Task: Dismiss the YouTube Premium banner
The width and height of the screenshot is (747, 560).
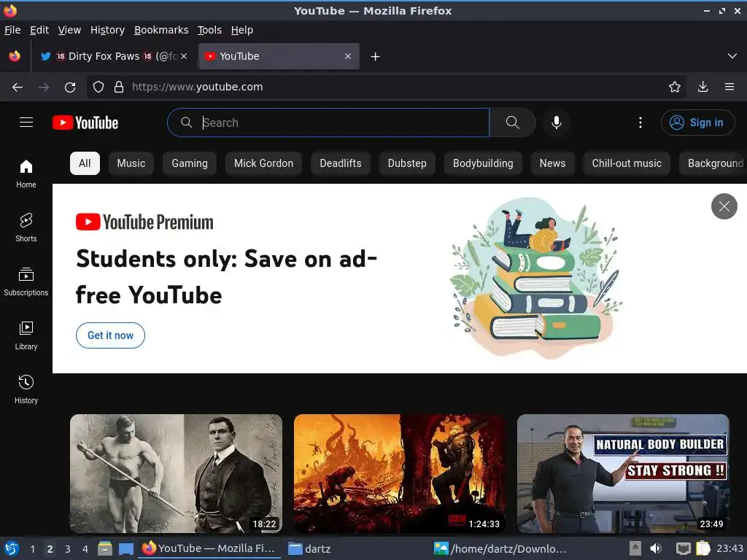Action: pos(724,206)
